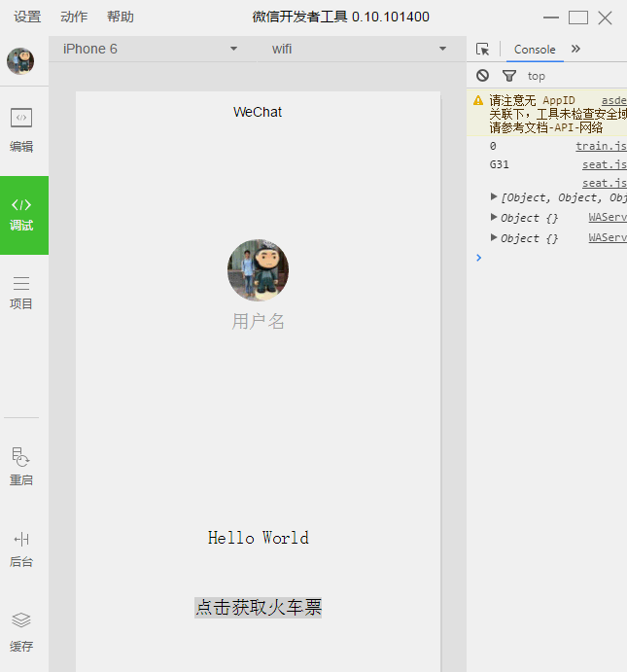Viewport: 627px width, 672px height.
Task: Open the console filter funnel icon
Action: point(509,76)
